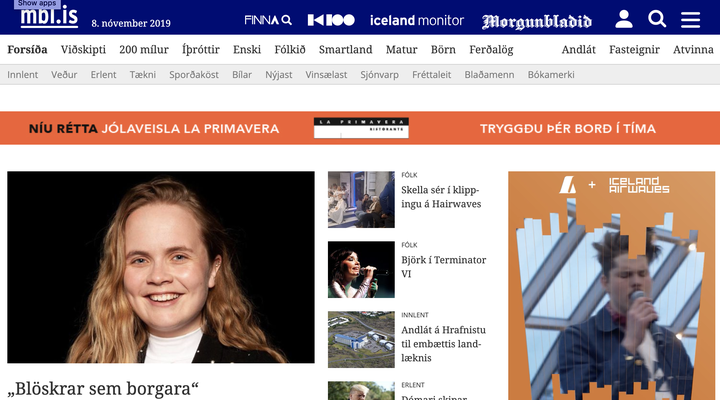This screenshot has width=720, height=400.
Task: Open the Björk singing thumbnail
Action: click(x=361, y=270)
